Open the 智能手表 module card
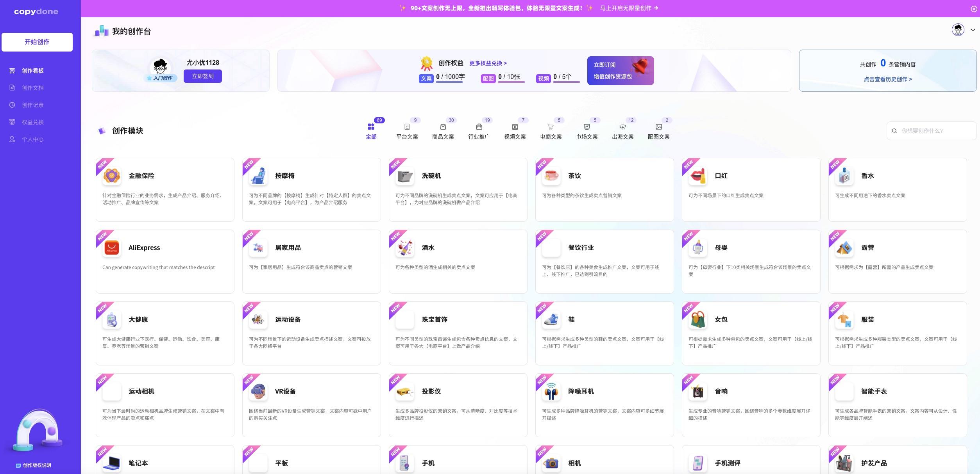 898,405
